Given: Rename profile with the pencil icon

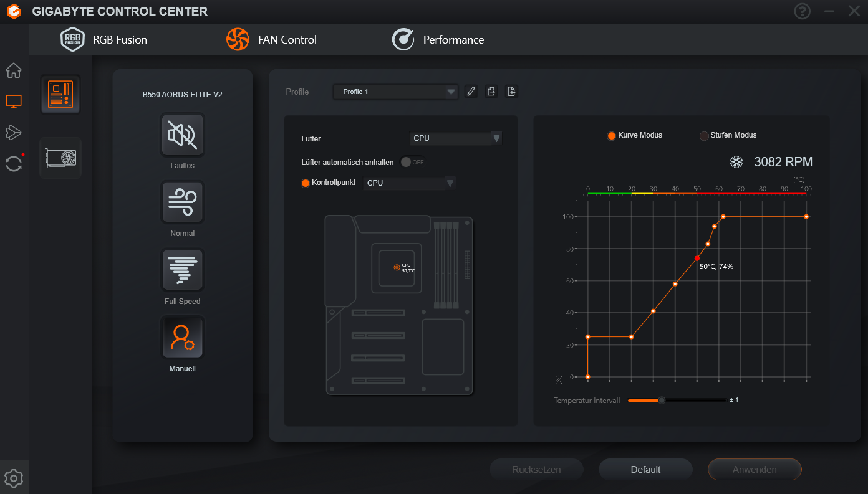Looking at the screenshot, I should point(471,92).
